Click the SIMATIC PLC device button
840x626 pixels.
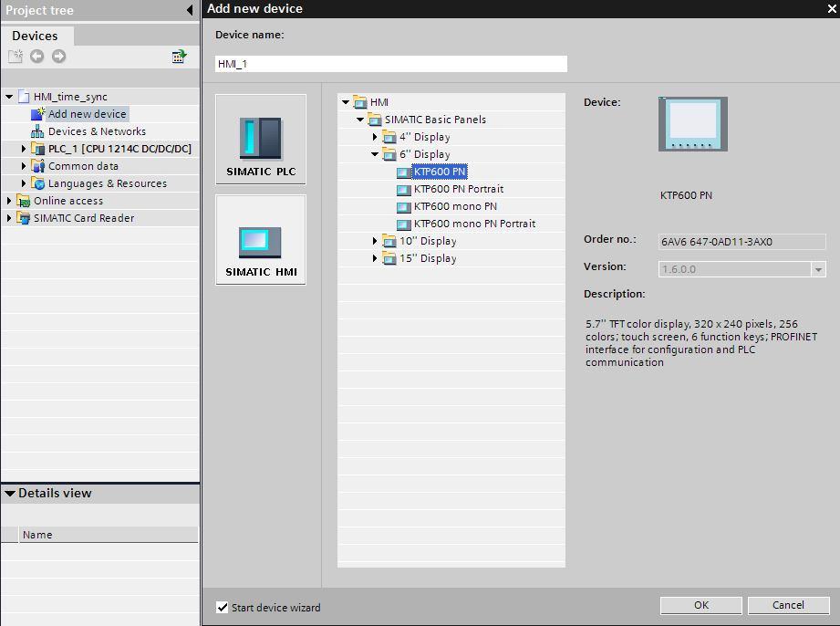(261, 140)
